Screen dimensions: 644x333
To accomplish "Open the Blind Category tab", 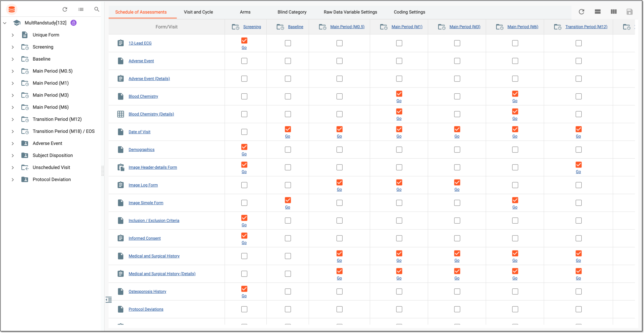I will [292, 12].
